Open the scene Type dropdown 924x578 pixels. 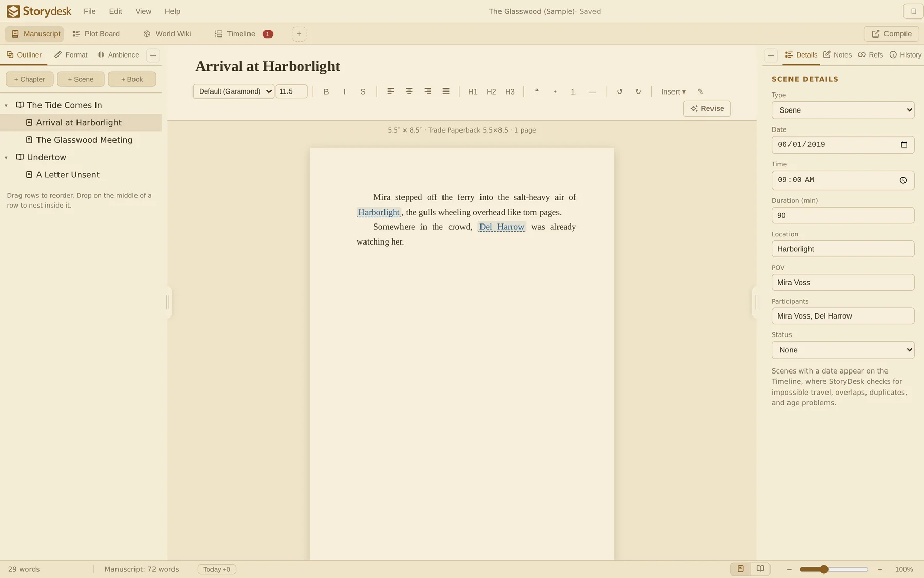tap(843, 110)
